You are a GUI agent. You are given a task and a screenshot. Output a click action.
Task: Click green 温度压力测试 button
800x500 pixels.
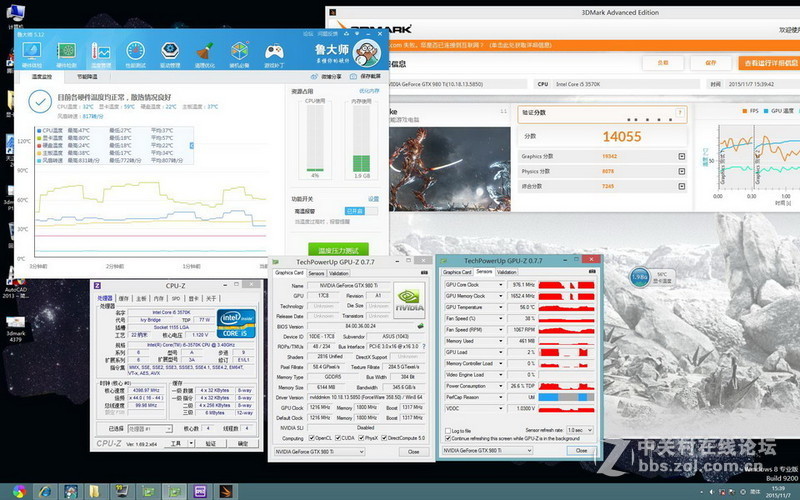coord(338,250)
